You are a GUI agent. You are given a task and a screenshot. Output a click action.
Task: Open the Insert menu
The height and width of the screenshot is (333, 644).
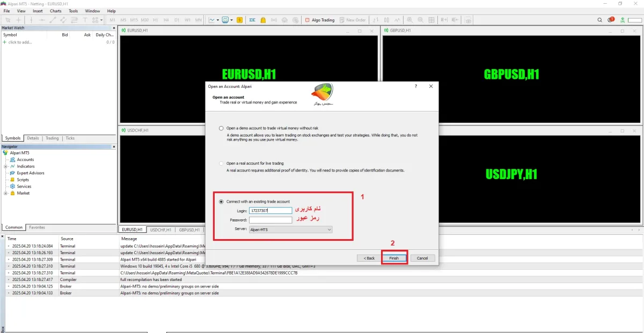38,11
